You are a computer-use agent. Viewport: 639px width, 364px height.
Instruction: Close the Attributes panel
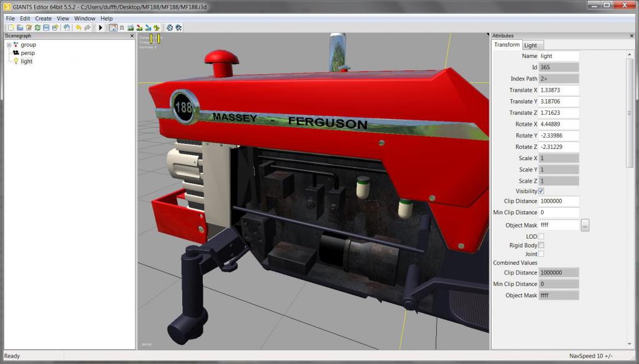click(x=632, y=36)
